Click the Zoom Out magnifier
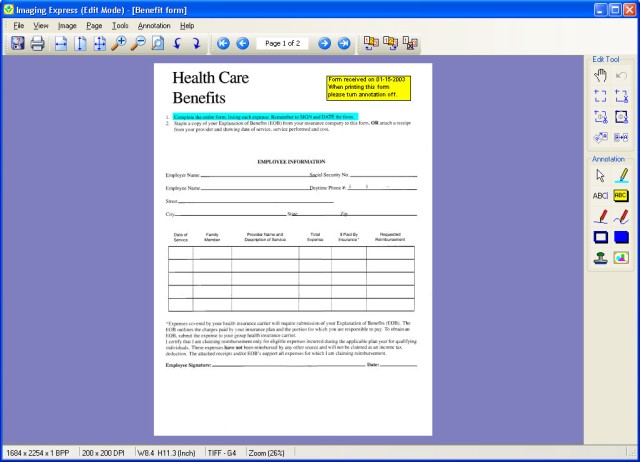The height and width of the screenshot is (462, 640). tap(138, 43)
